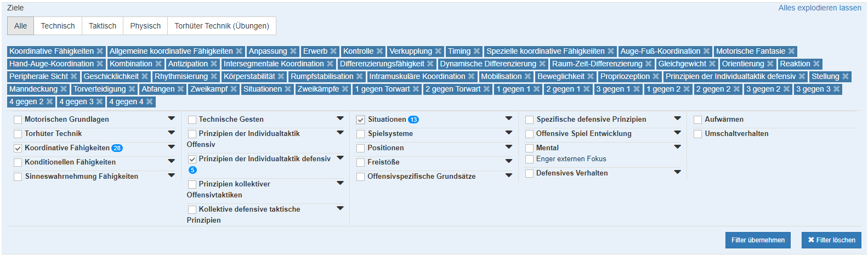
Task: Remove the Manndeckung tag via x icon
Action: [64, 89]
